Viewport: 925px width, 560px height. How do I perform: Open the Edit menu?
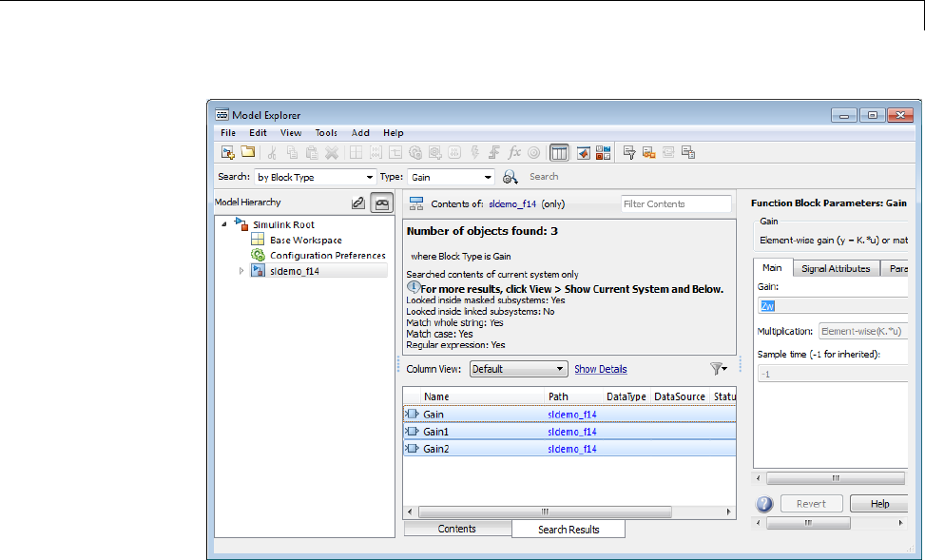click(258, 133)
